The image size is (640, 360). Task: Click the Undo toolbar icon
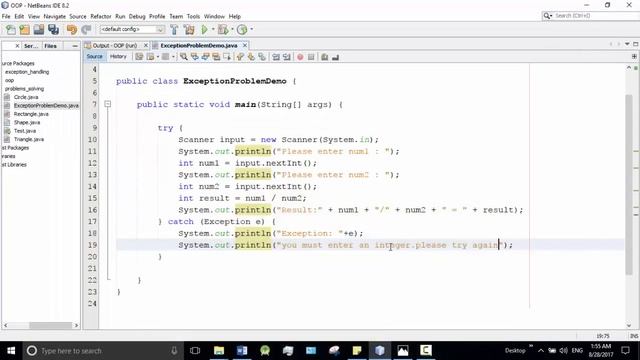click(72, 29)
